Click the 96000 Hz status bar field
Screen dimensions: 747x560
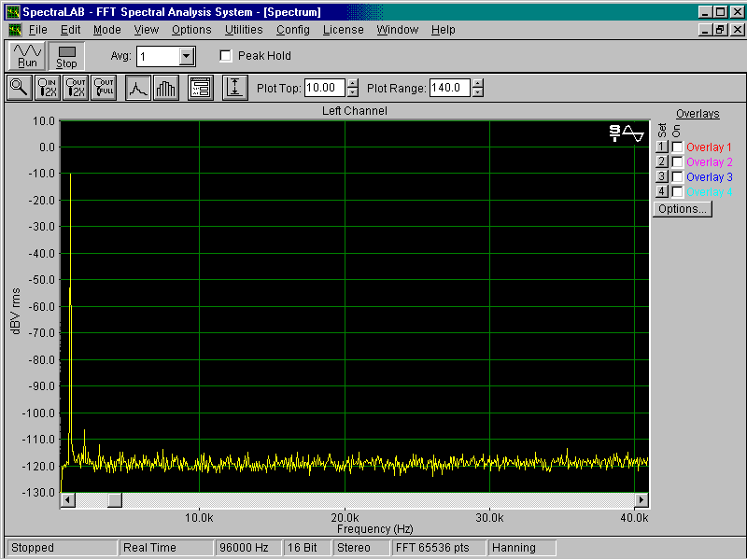247,548
